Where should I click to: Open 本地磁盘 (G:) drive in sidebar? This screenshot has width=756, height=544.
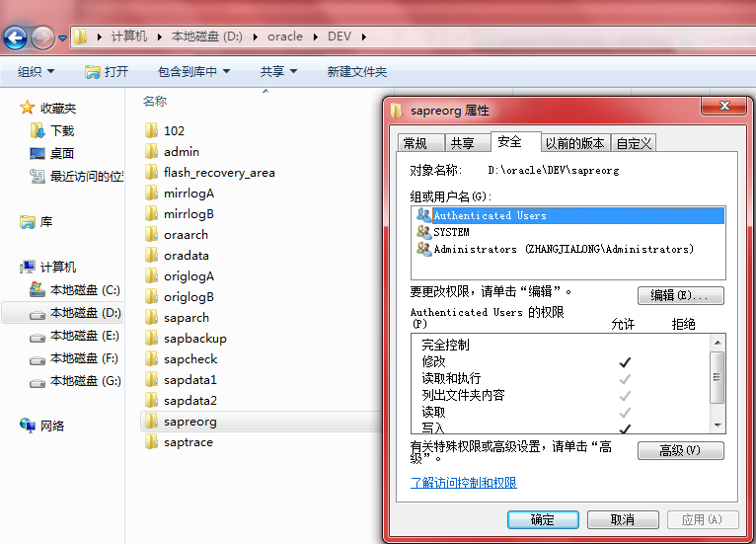(75, 381)
